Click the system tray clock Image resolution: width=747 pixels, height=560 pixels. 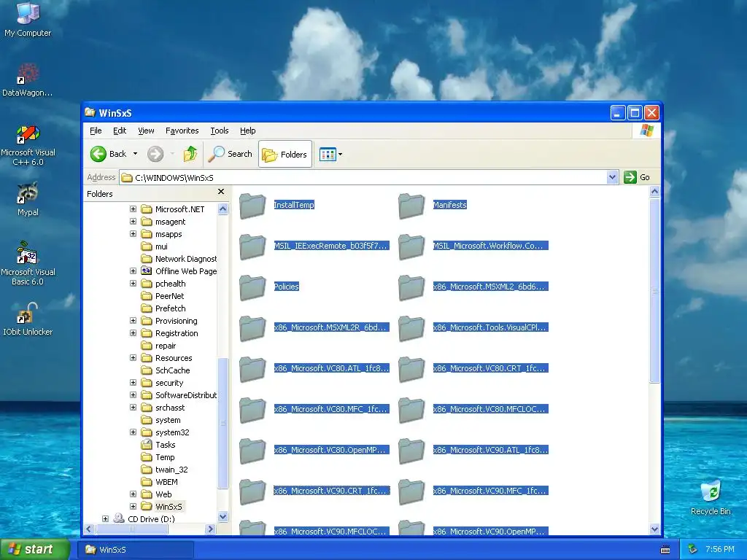[719, 549]
